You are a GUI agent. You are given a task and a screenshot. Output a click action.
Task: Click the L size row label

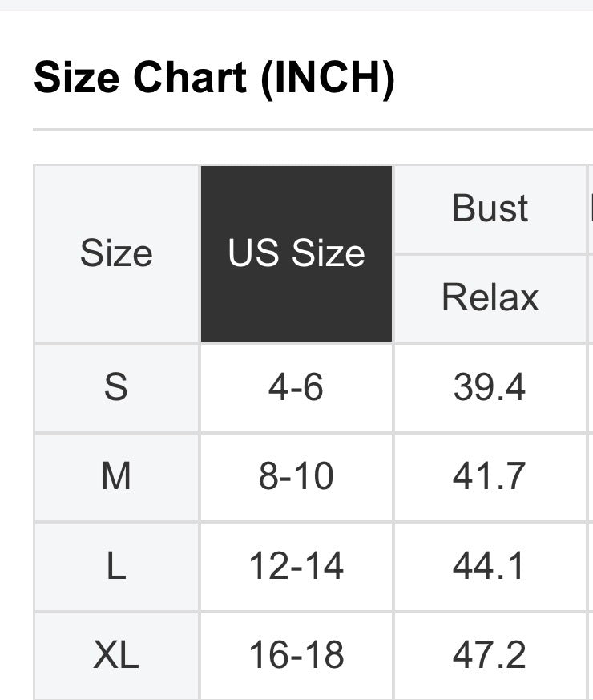[116, 566]
